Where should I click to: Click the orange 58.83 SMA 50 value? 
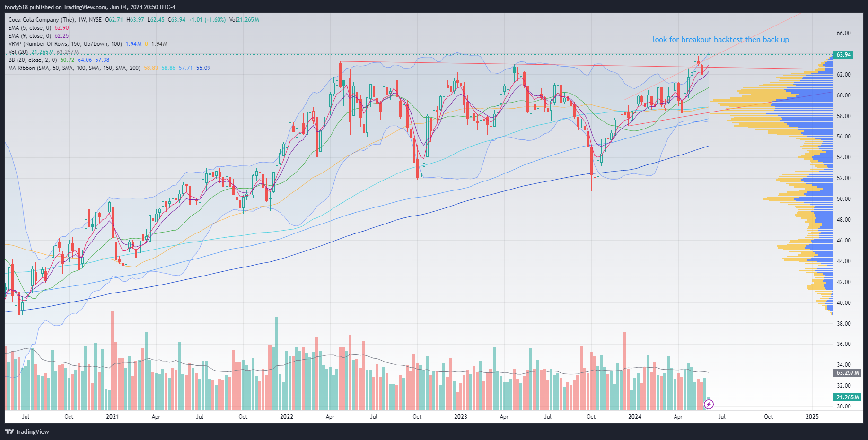pos(151,68)
